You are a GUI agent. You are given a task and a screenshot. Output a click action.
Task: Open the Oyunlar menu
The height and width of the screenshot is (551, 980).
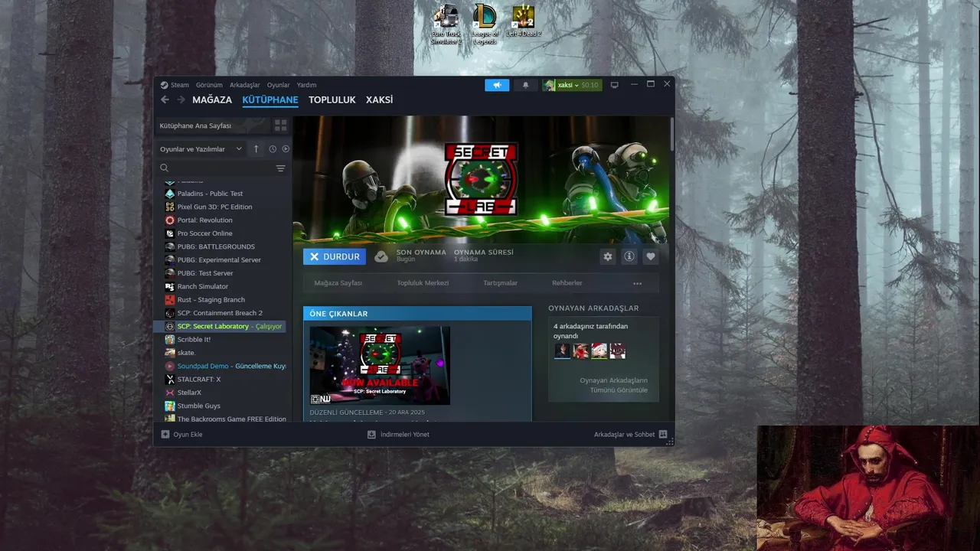279,85
